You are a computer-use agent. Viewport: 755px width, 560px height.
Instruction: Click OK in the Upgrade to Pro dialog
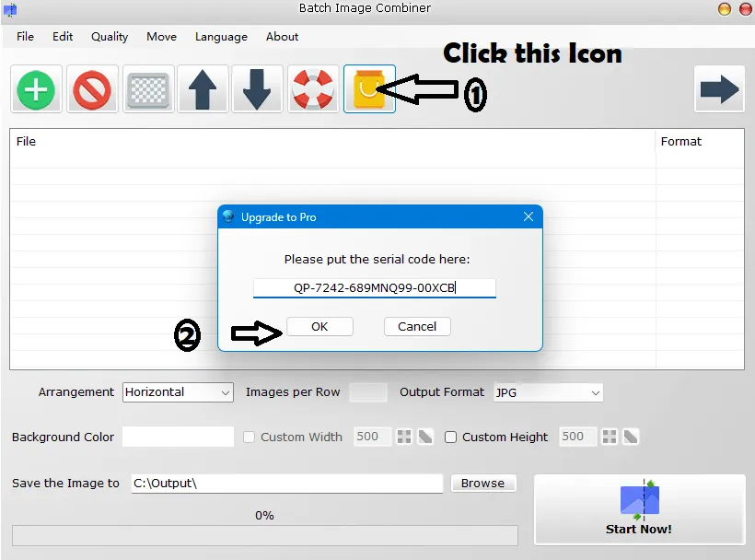(319, 326)
